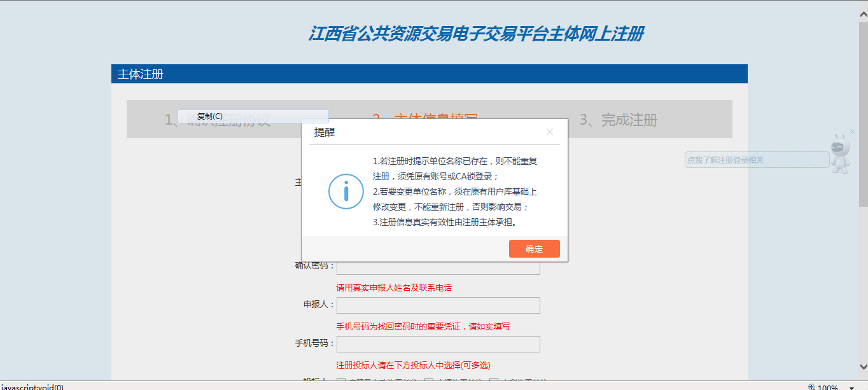This screenshot has height=390, width=868.
Task: Close the 提醒 dialog with X
Action: 550,132
